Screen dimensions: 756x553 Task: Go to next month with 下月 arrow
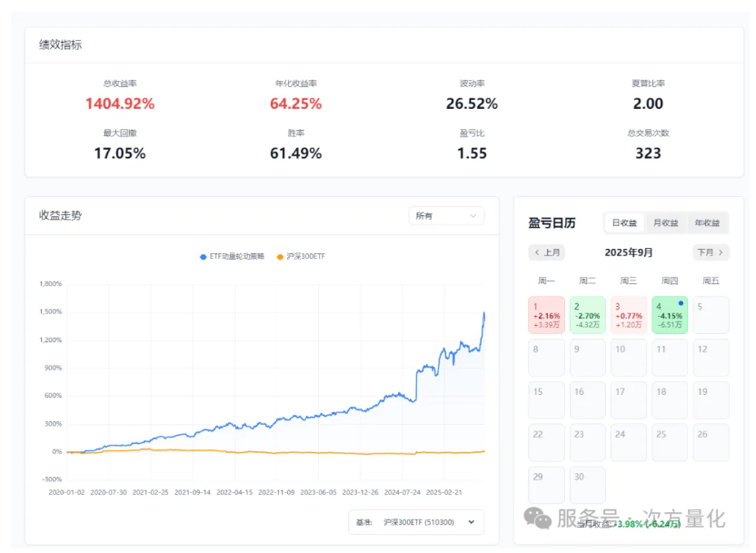click(x=710, y=252)
